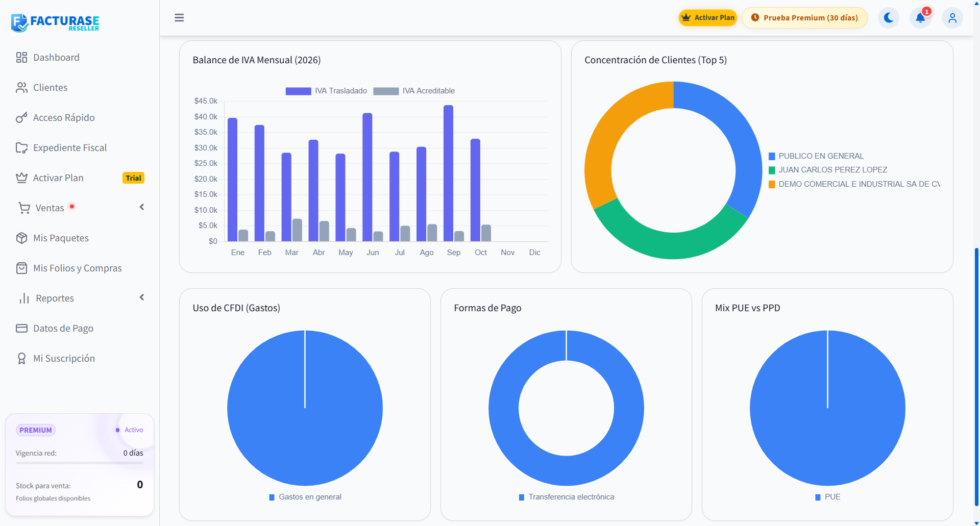Click the Dashboard grid icon
The width and height of the screenshot is (980, 526).
tap(21, 58)
